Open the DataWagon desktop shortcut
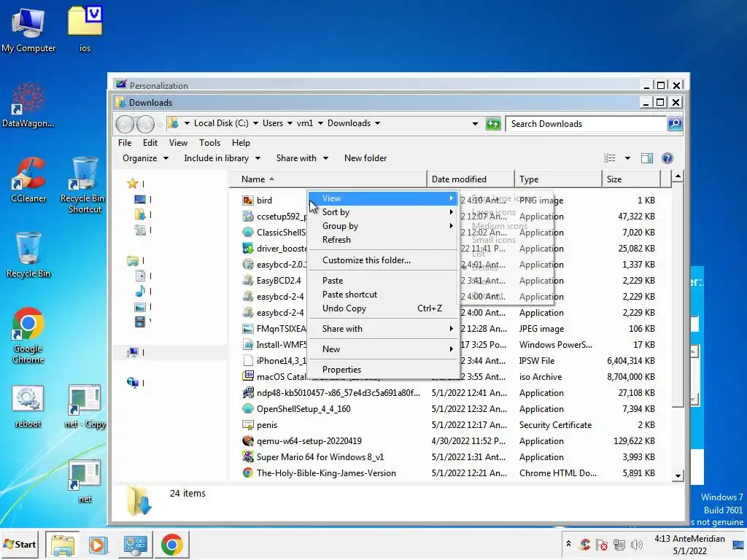The width and height of the screenshot is (747, 560). (28, 106)
